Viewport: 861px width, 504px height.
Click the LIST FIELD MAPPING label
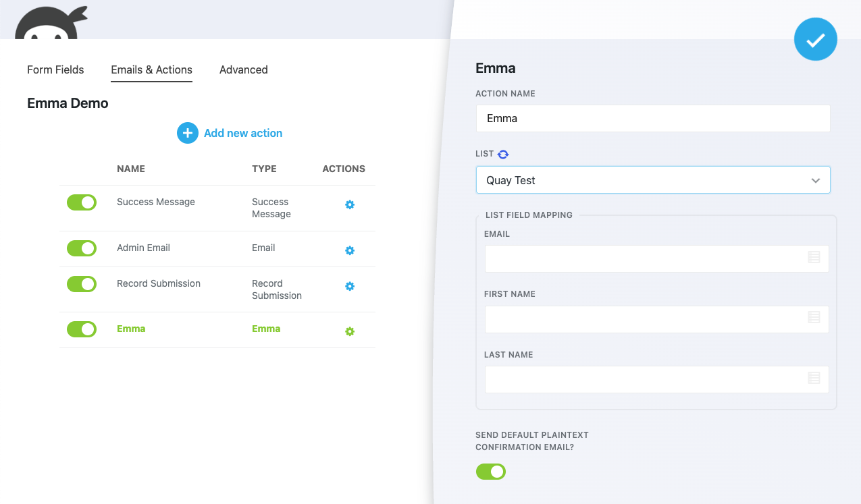click(529, 215)
